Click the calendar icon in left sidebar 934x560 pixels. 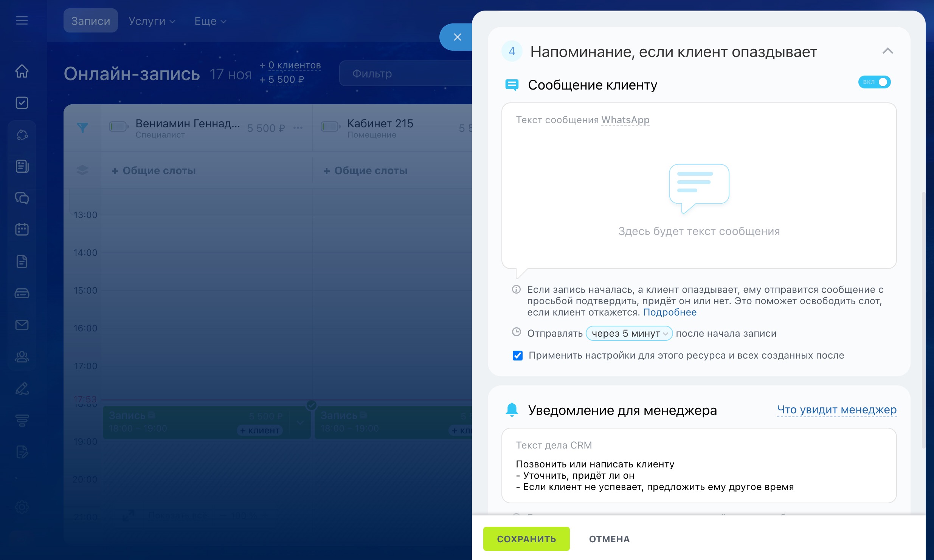[22, 229]
